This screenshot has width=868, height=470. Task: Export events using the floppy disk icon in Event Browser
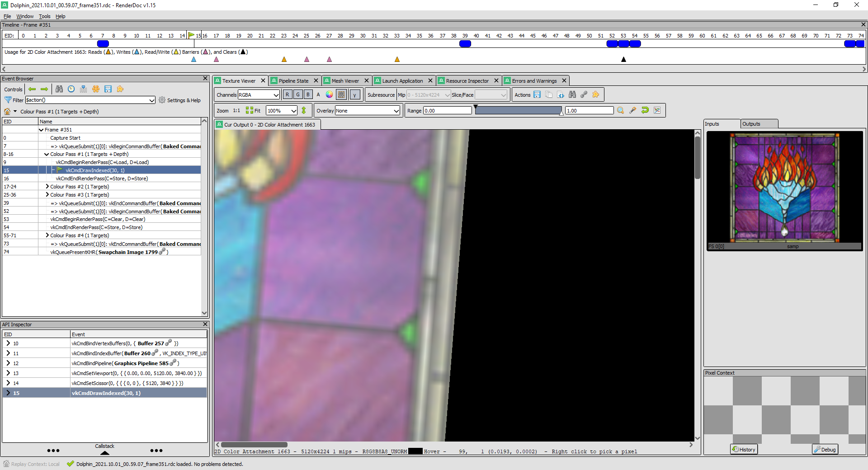click(x=108, y=89)
